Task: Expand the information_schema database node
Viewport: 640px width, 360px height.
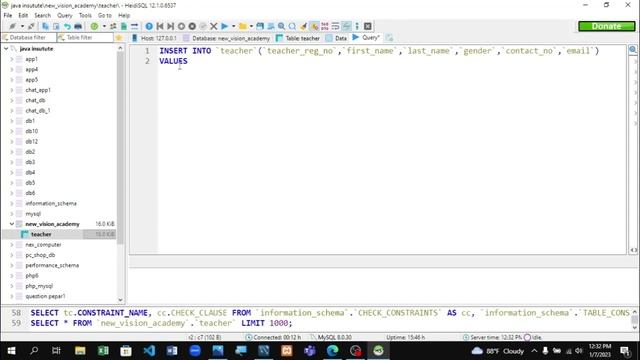Action: (x=12, y=203)
